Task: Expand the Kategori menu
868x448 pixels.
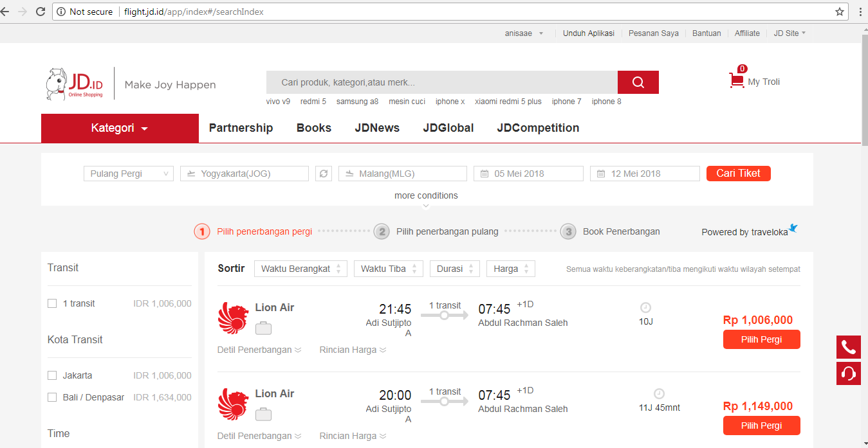Action: click(120, 128)
